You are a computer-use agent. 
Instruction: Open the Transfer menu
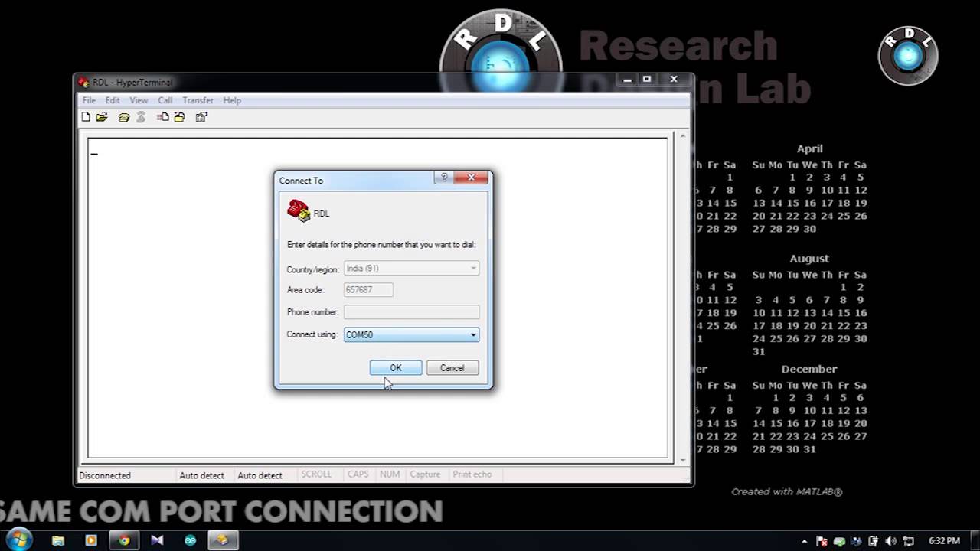[x=198, y=100]
